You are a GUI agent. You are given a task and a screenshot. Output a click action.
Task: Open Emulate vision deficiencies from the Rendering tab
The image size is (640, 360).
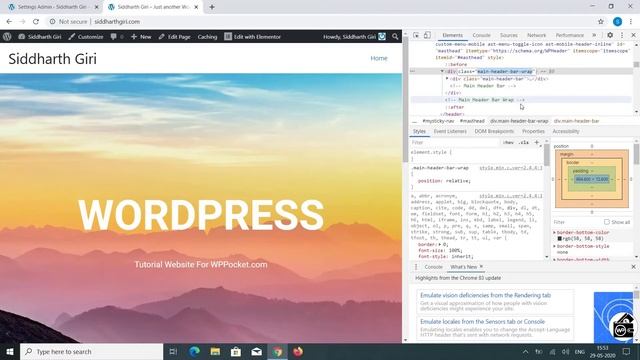[x=485, y=295]
